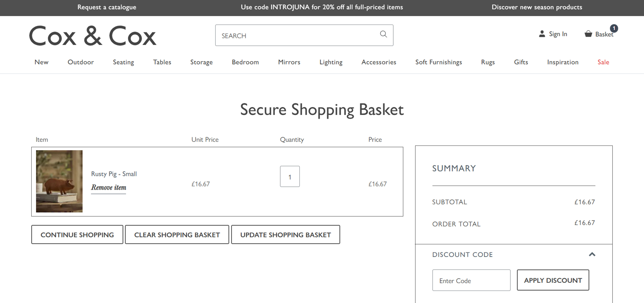
Task: Click the Update Shopping Basket button
Action: 285,235
